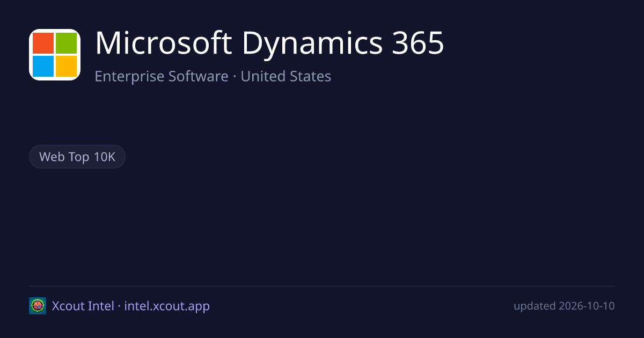Open the Xcout Intel · intel.xcout.app link
Viewport: 644px width, 338px height.
click(131, 306)
